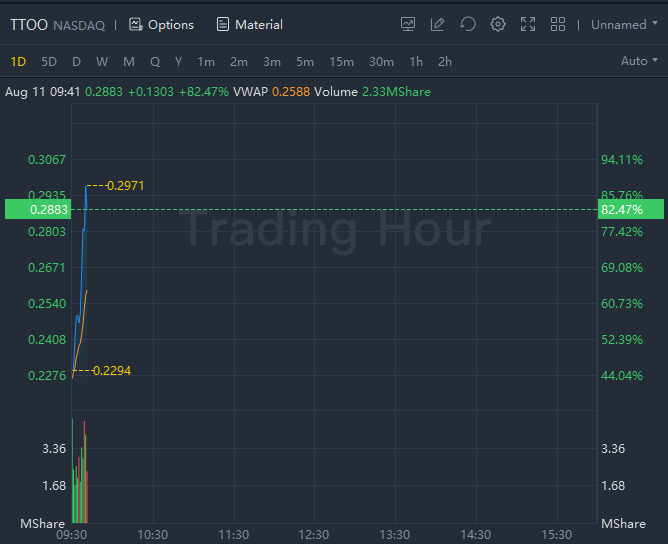Image resolution: width=668 pixels, height=544 pixels.
Task: Open the Auto scale dropdown
Action: (x=639, y=61)
